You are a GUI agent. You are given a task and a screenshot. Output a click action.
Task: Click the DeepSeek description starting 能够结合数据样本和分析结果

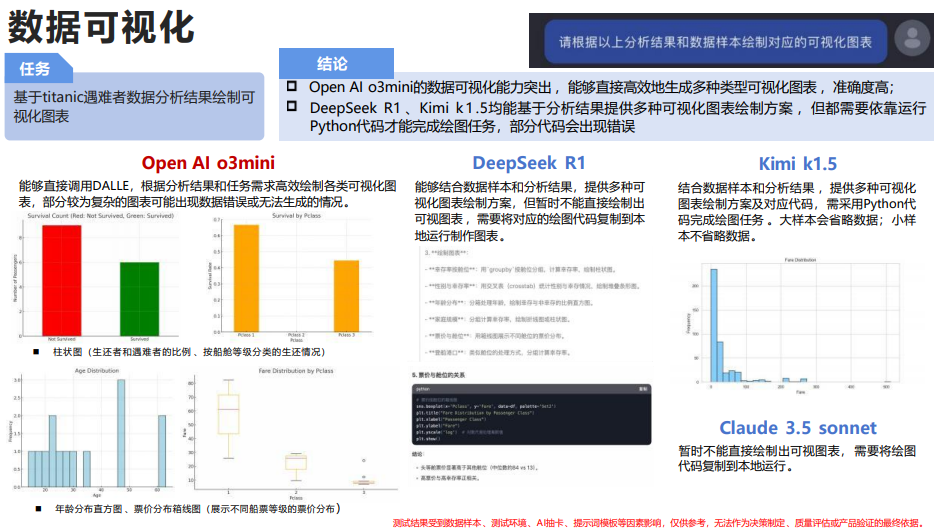(530, 212)
